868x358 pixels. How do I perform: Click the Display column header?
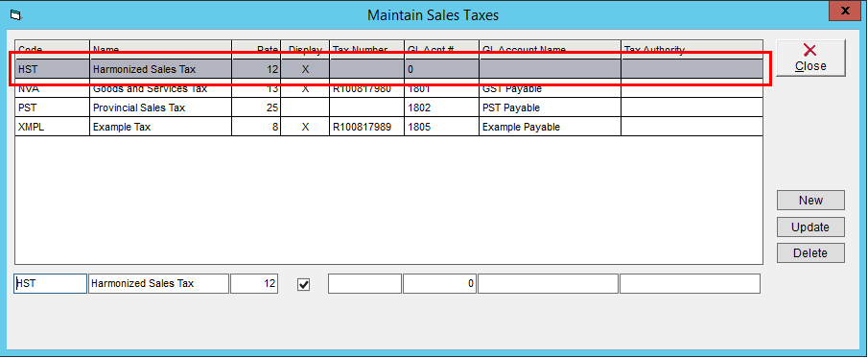[x=305, y=49]
